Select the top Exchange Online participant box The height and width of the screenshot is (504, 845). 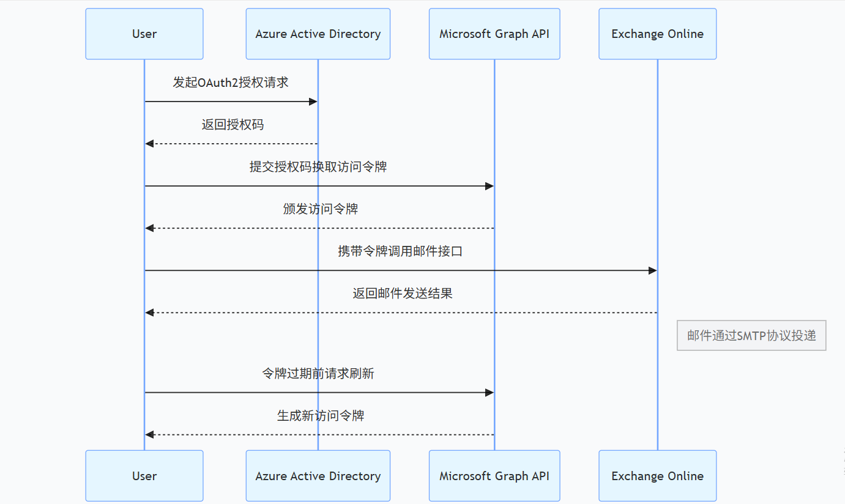pyautogui.click(x=658, y=34)
